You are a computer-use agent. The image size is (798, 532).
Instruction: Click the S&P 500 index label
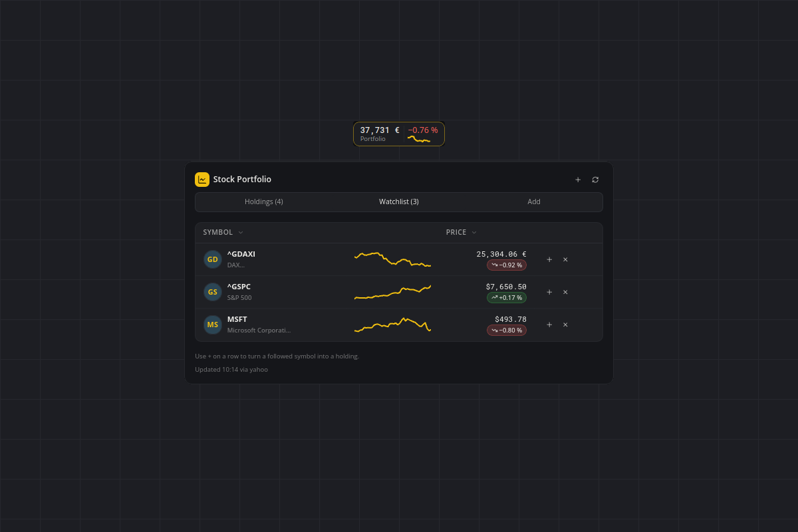click(239, 298)
